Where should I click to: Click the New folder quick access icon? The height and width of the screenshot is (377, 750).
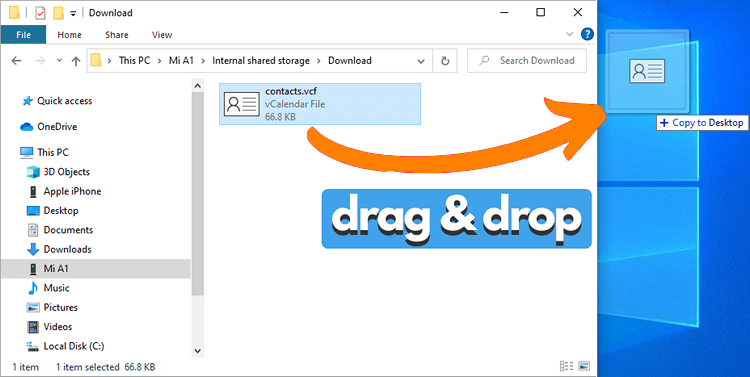click(x=58, y=13)
